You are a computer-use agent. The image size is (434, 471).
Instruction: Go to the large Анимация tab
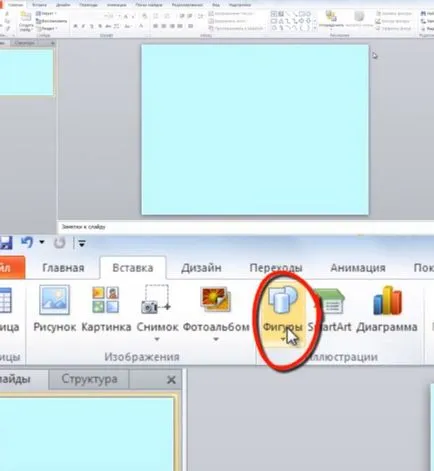point(358,268)
